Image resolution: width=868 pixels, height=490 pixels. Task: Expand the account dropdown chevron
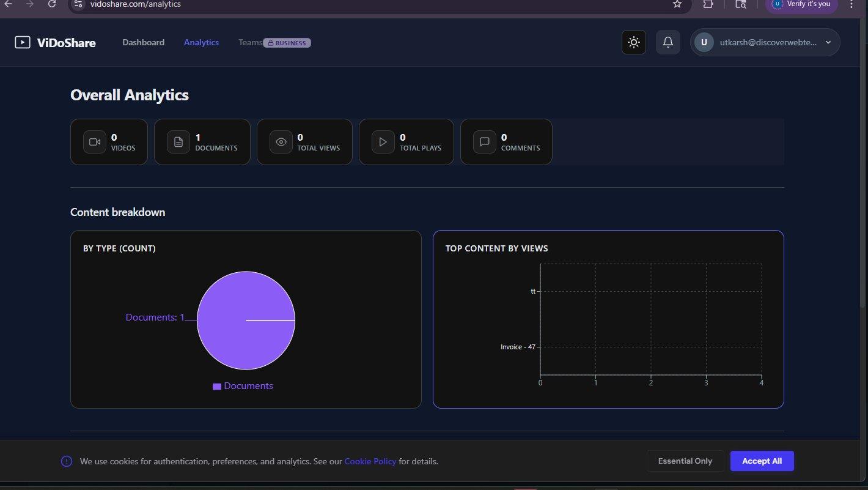(x=828, y=42)
